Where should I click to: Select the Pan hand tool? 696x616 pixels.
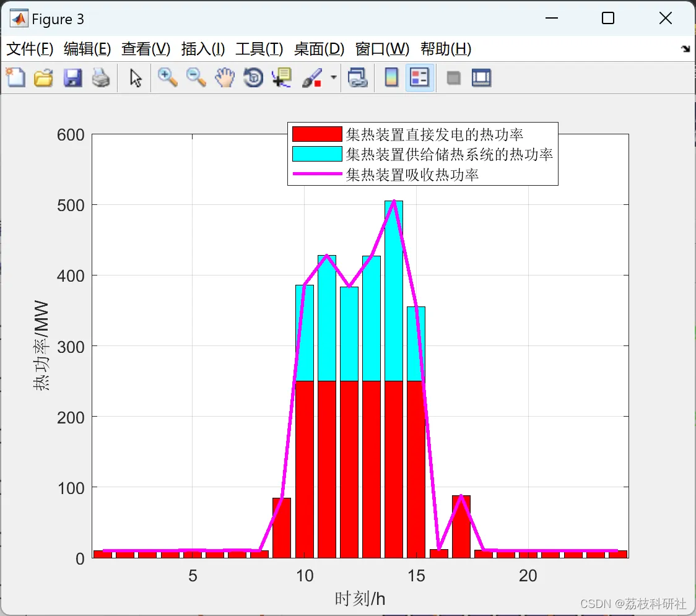(225, 77)
